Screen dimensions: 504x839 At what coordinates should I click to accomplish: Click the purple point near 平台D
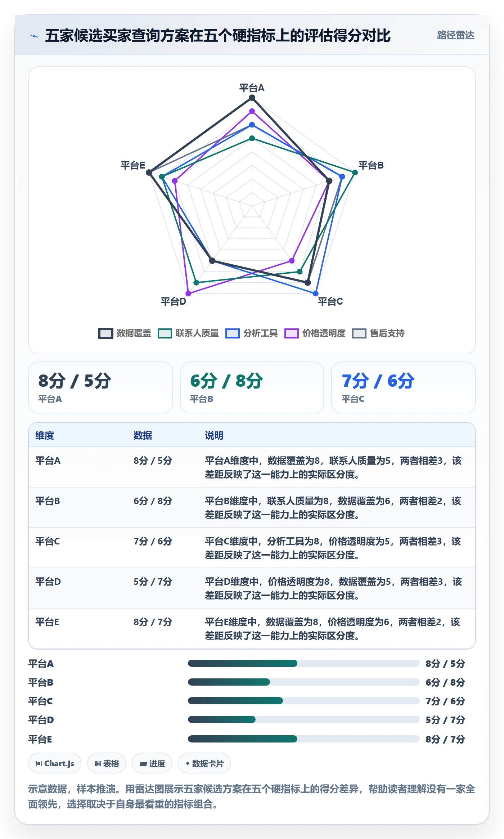[188, 293]
